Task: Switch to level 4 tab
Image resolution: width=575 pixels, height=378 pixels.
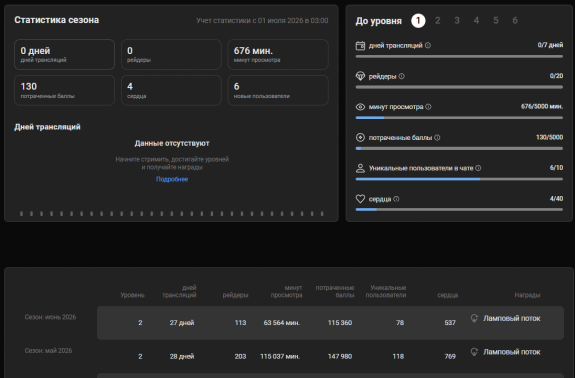Action: coord(476,21)
